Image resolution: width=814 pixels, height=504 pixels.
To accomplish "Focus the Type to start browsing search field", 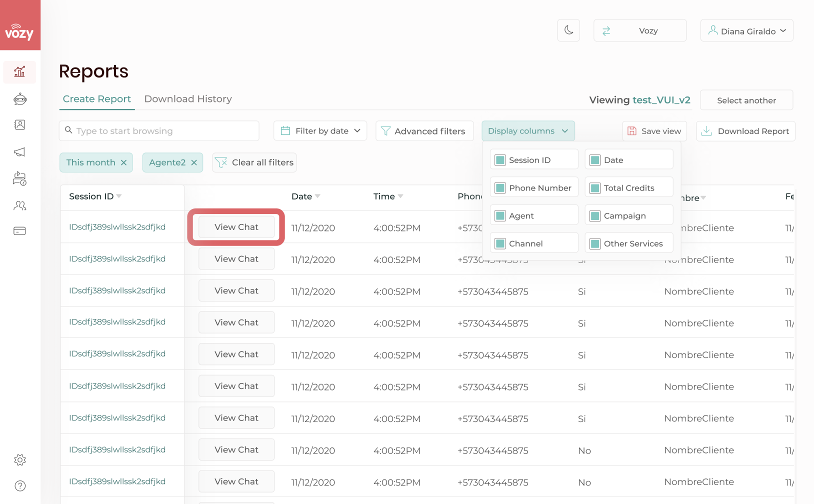I will [159, 131].
